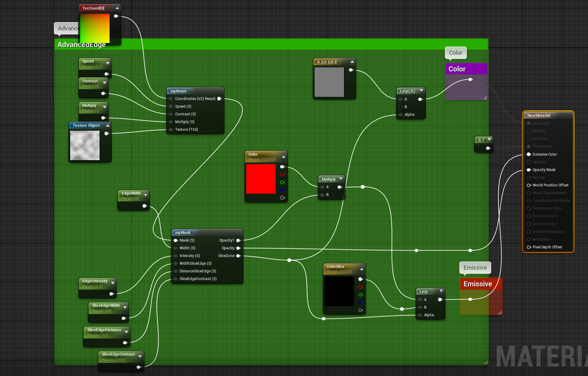Click the Pixel Depth Offset pin
Viewport: 588px width, 376px height.
click(529, 247)
